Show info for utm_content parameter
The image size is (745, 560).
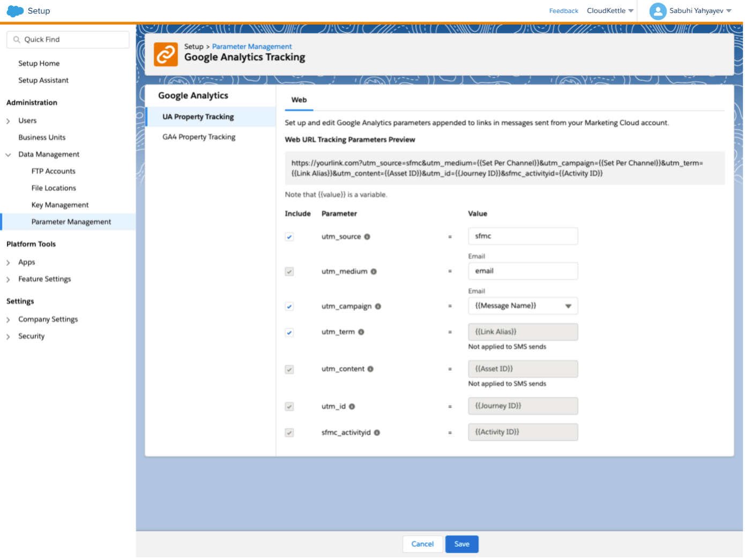tap(370, 369)
